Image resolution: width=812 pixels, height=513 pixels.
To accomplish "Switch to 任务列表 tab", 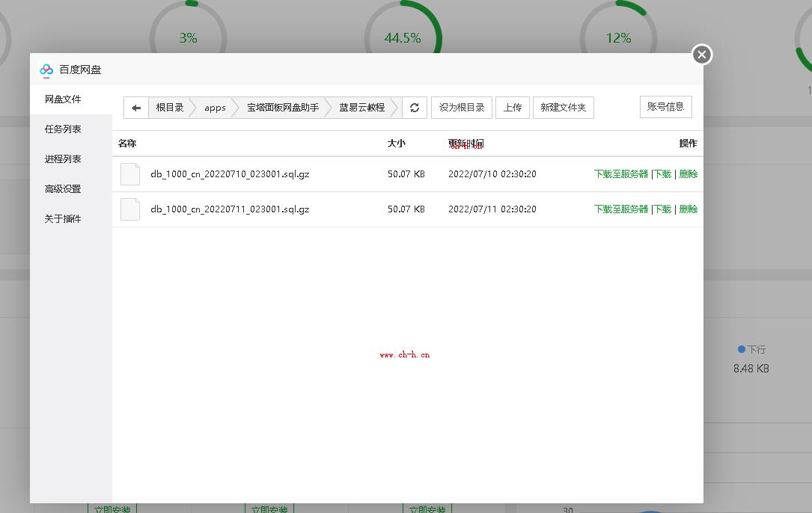I will tap(71, 129).
